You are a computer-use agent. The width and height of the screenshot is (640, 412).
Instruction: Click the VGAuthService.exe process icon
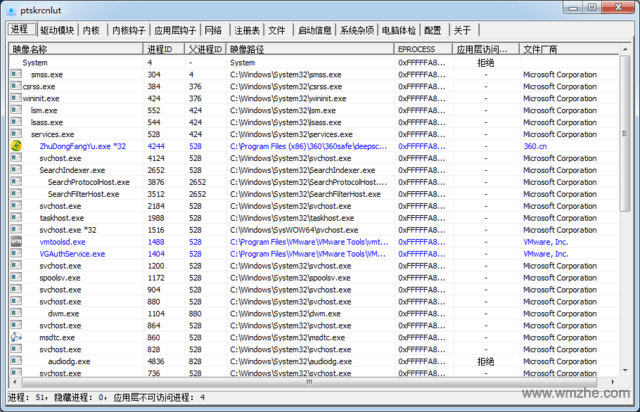[x=16, y=254]
